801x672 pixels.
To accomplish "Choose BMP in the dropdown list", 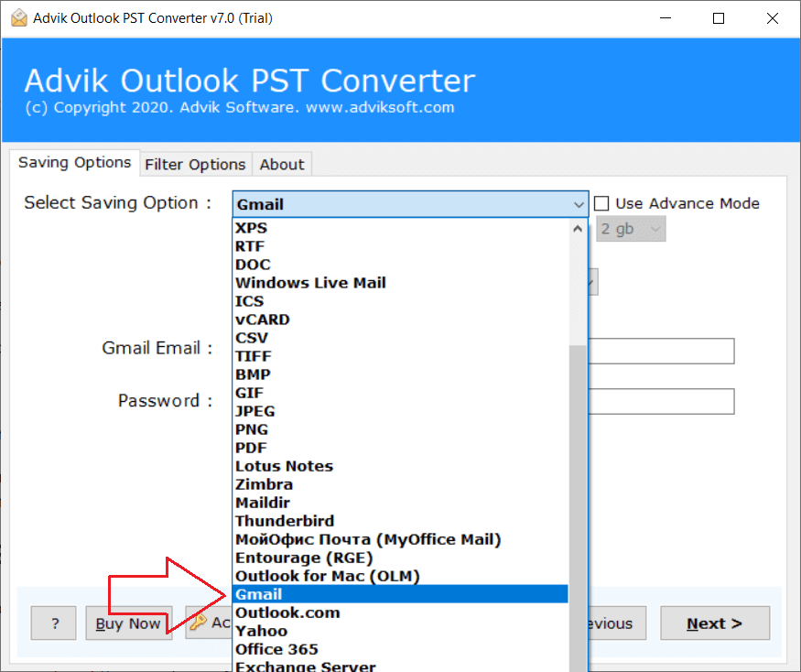I will tap(401, 374).
